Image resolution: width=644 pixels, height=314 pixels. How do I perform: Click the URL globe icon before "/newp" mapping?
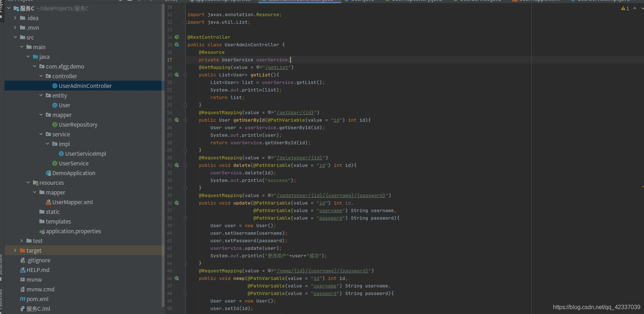coord(271,271)
